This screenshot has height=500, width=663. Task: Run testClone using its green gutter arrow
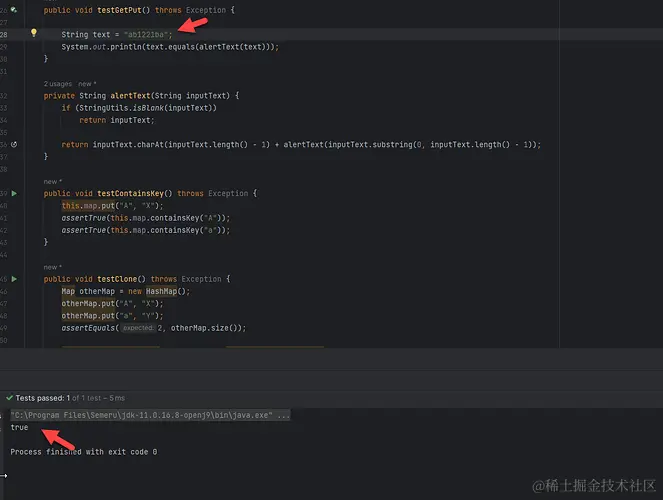point(14,279)
